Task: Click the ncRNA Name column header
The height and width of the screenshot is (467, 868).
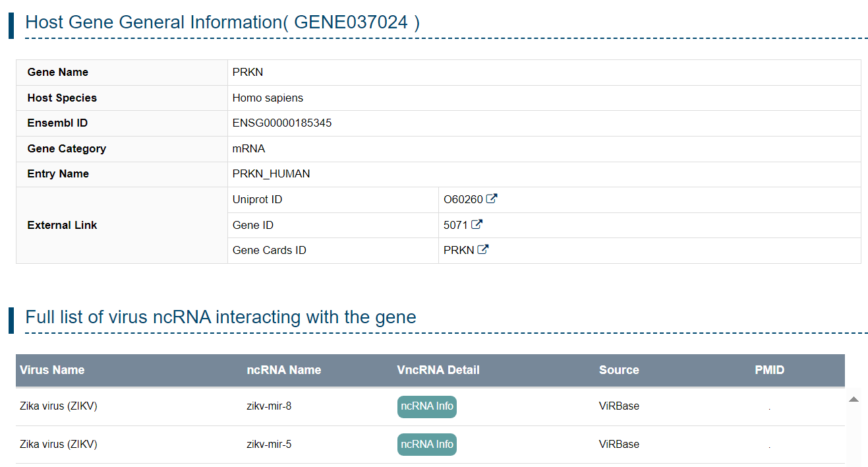Action: tap(283, 370)
